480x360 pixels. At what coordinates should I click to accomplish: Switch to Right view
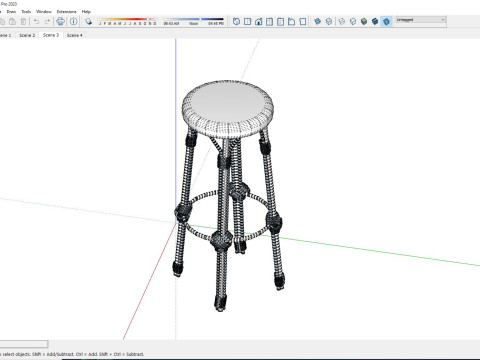pos(269,22)
